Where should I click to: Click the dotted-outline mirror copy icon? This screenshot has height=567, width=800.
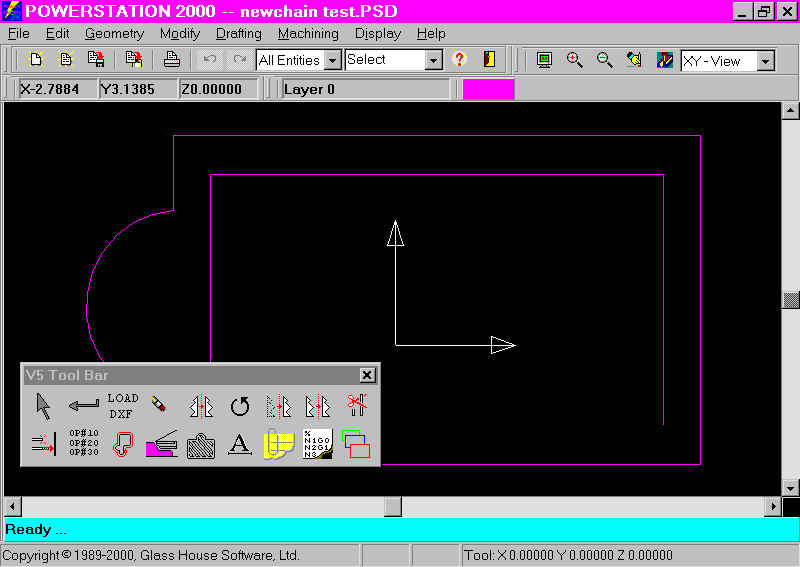coord(279,406)
